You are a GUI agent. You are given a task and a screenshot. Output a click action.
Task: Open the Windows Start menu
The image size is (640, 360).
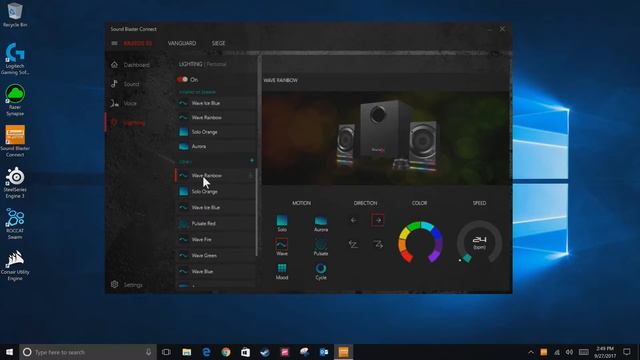[x=9, y=352]
